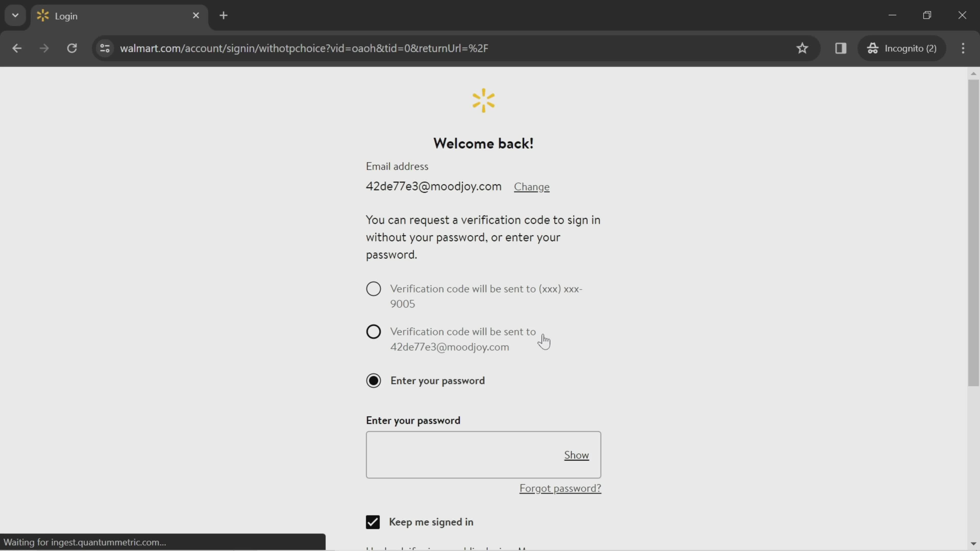
Task: Open a new tab with plus icon
Action: point(224,16)
